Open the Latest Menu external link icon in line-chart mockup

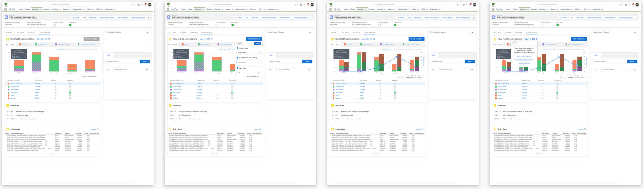click(x=392, y=49)
